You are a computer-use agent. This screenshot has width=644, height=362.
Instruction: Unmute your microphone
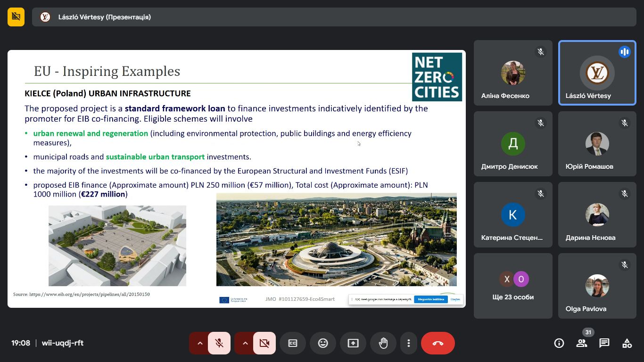[219, 343]
